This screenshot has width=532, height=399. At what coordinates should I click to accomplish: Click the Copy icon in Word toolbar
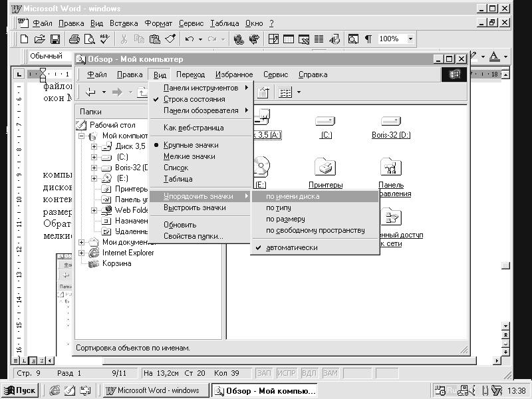[139, 39]
